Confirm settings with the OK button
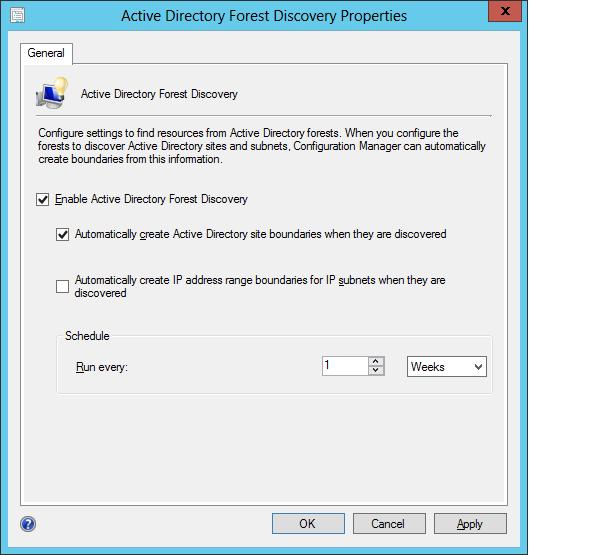 point(308,524)
